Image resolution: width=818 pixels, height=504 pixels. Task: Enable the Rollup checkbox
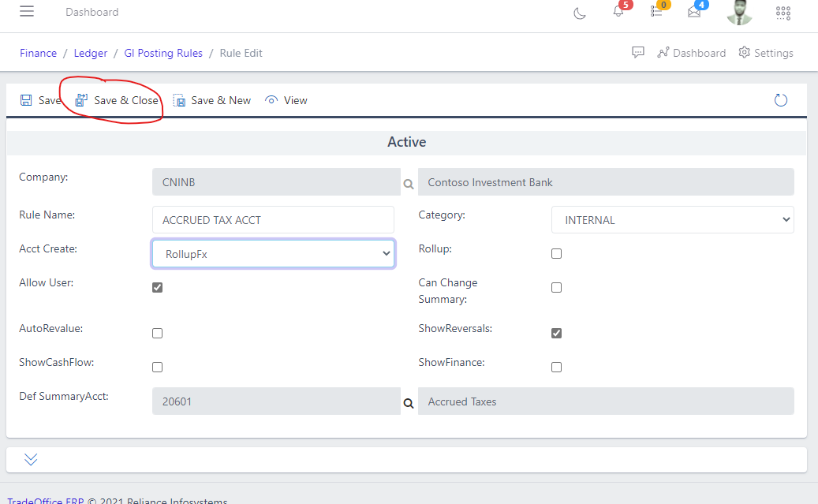[556, 253]
